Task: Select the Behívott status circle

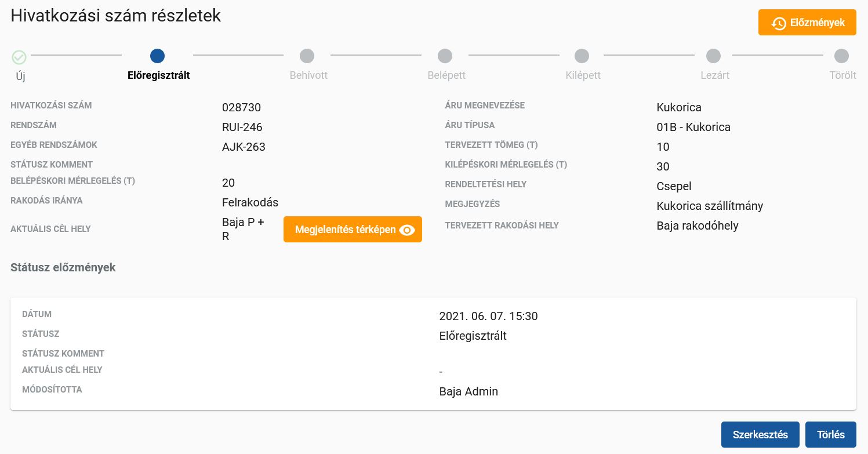Action: (307, 56)
